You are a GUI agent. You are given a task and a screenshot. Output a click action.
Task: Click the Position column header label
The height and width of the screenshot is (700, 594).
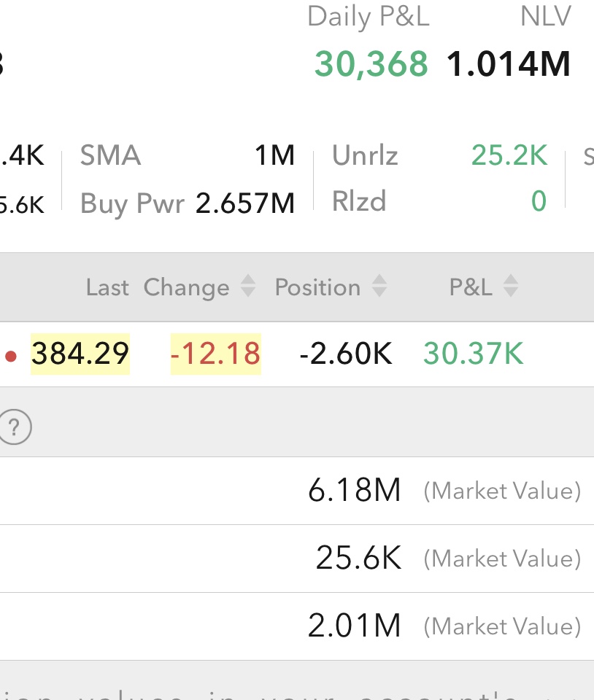317,287
